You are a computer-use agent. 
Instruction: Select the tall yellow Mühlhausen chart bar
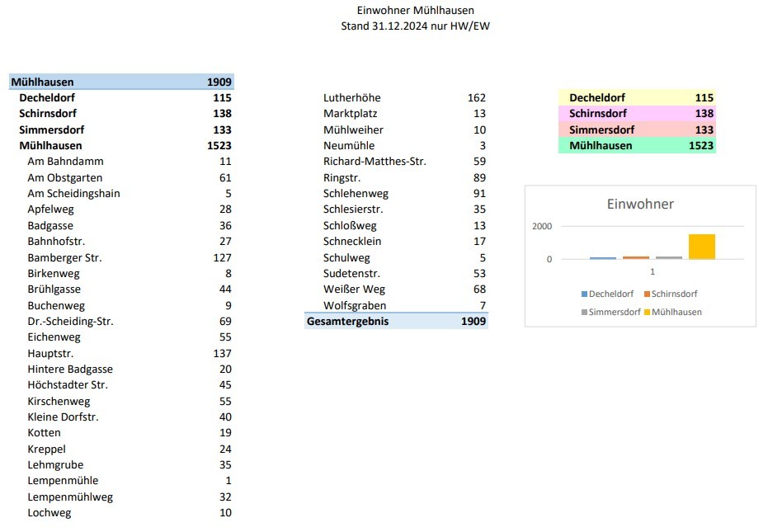(701, 247)
